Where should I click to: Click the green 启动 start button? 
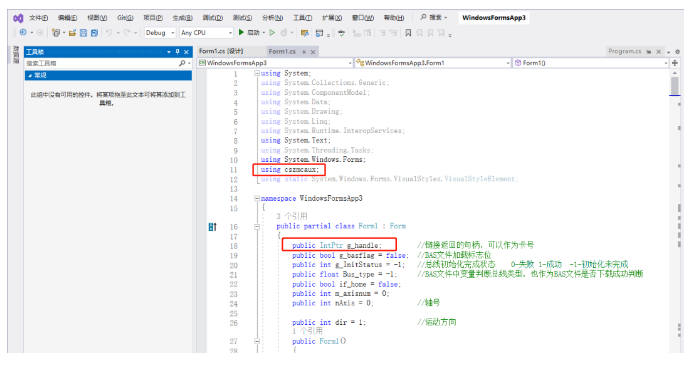249,32
